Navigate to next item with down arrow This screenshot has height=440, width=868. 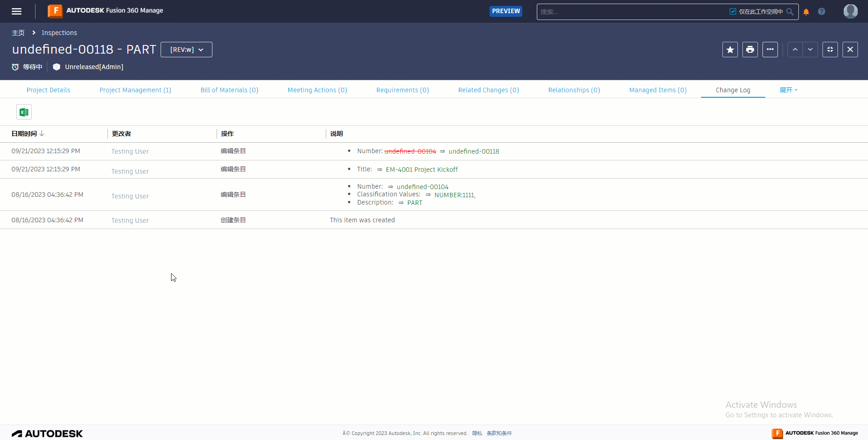[x=811, y=50]
